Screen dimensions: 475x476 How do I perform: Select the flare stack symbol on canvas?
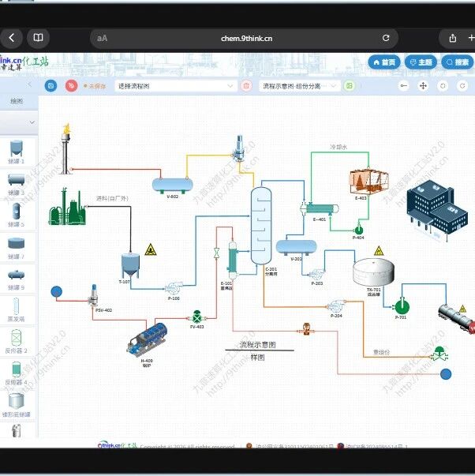(66, 148)
